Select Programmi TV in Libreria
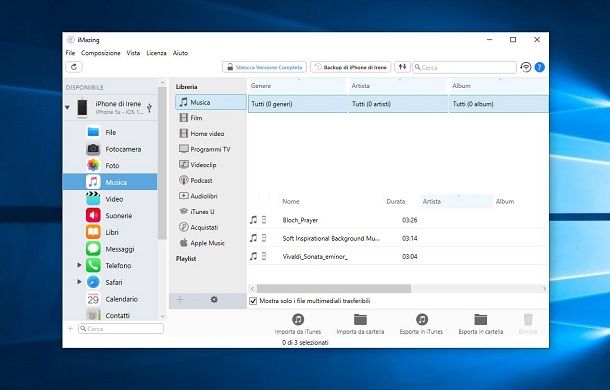The height and width of the screenshot is (390, 610). tap(211, 149)
